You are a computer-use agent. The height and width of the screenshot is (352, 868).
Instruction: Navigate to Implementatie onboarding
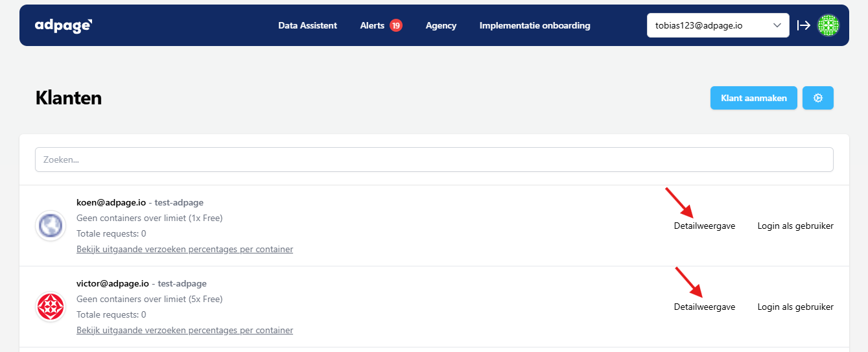534,26
